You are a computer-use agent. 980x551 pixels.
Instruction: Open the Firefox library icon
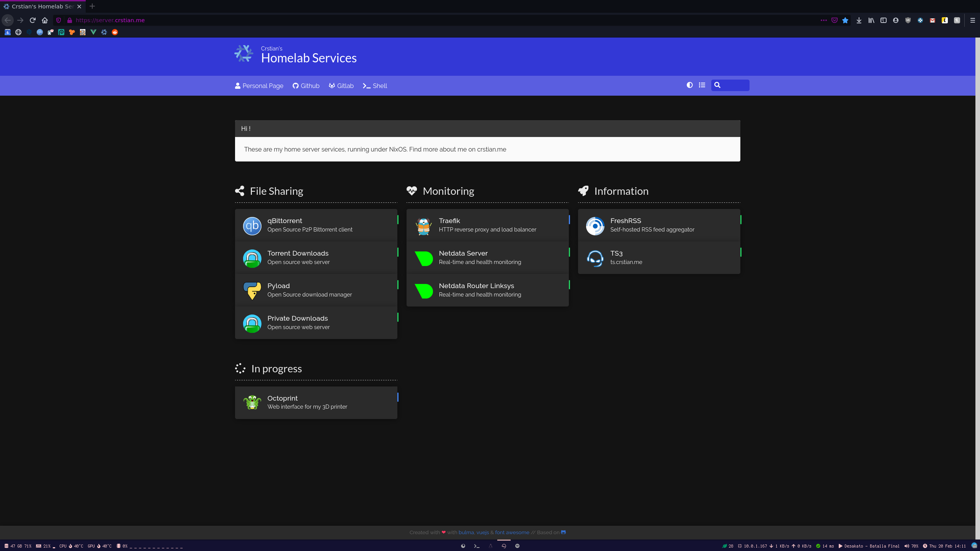click(x=871, y=20)
